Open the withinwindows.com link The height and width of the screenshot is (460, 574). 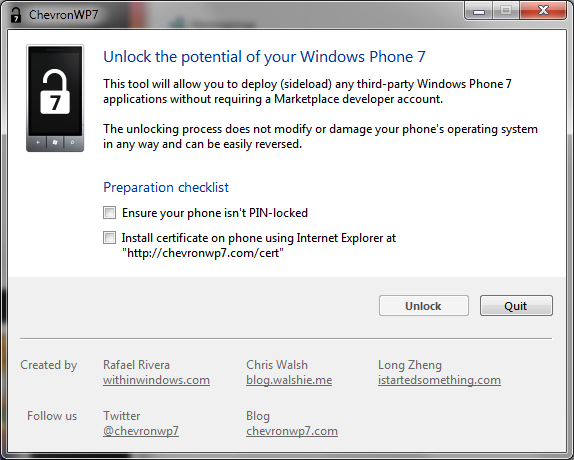click(156, 380)
